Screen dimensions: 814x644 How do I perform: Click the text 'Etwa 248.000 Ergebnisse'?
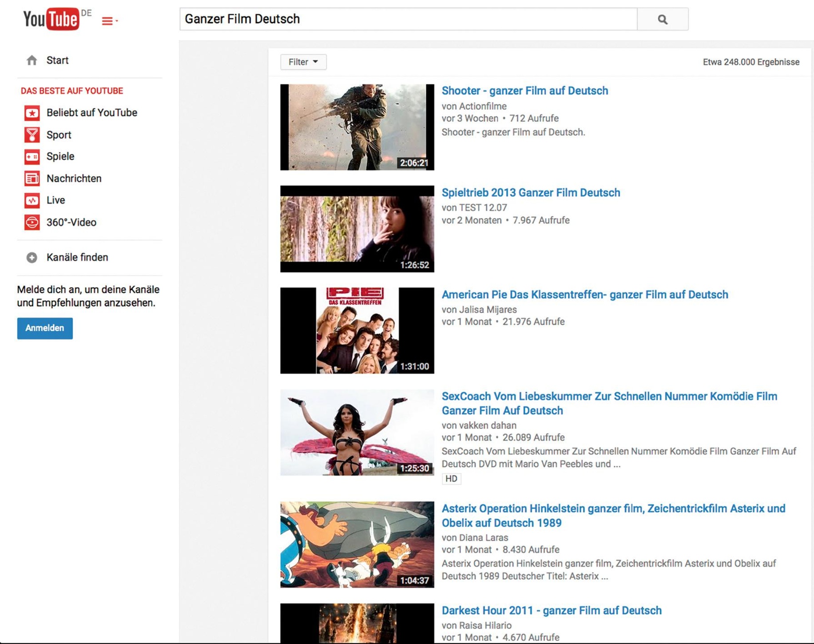coord(751,62)
